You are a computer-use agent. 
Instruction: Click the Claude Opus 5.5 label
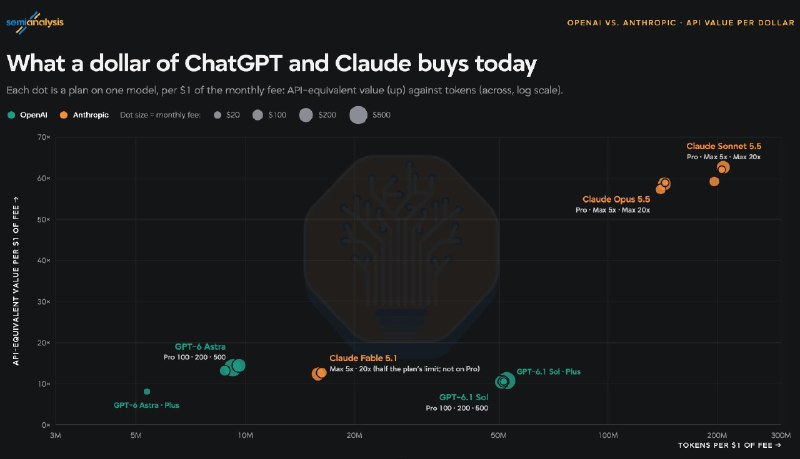click(616, 199)
